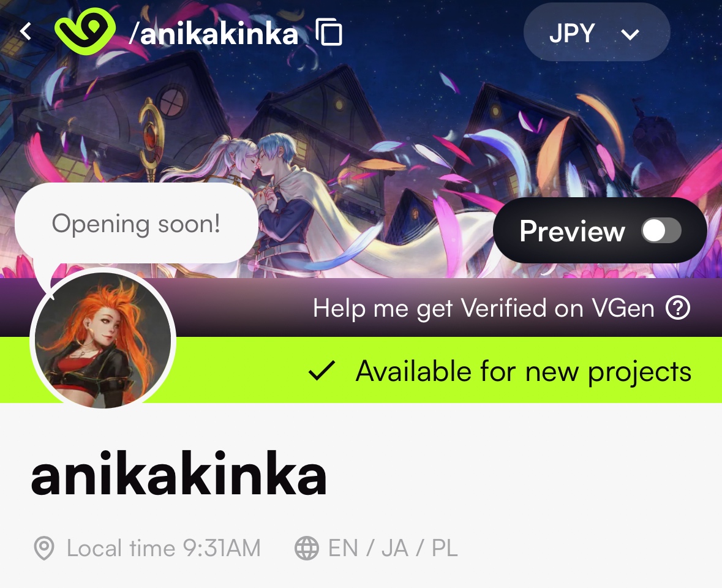
Task: Click the Preview pill button label
Action: tap(573, 230)
